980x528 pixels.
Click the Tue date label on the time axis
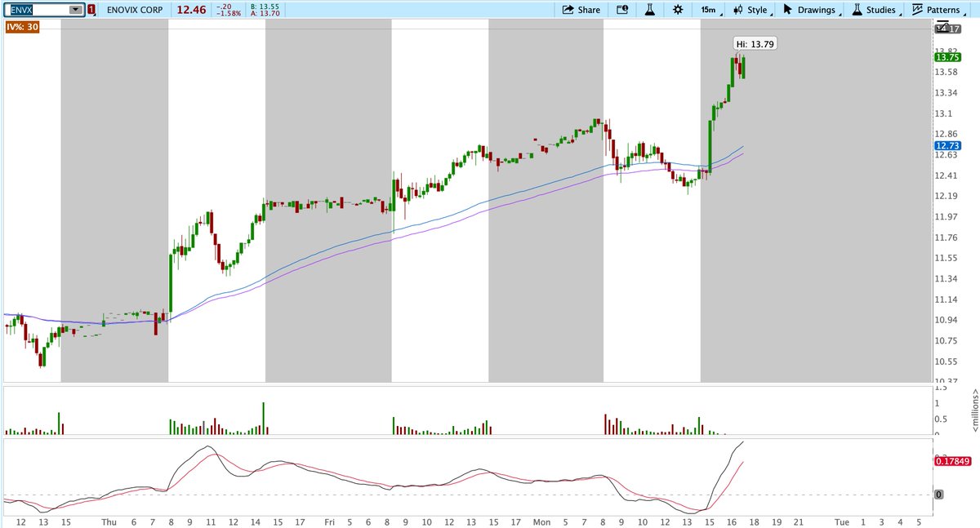click(841, 521)
